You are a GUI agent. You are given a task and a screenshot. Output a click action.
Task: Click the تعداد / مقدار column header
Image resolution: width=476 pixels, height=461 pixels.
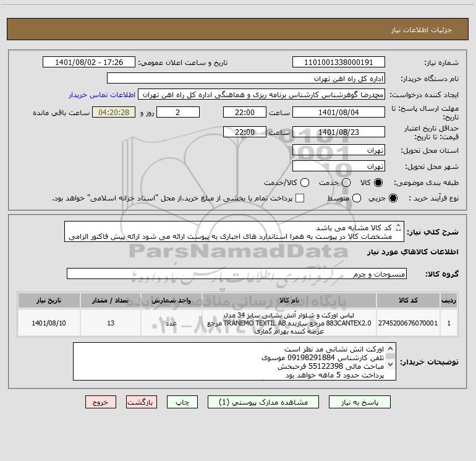[111, 300]
